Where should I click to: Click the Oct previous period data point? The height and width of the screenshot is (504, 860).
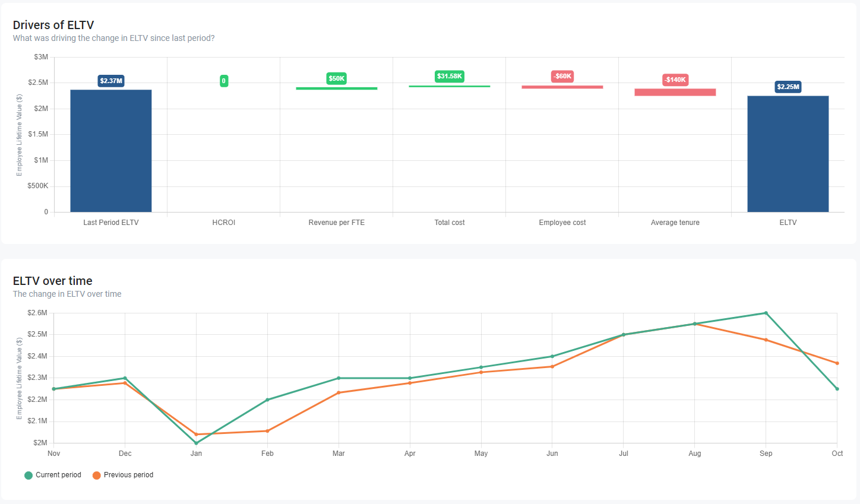coord(837,363)
